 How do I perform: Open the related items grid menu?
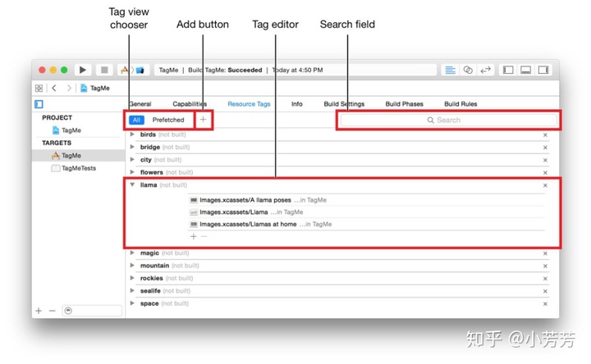[39, 88]
